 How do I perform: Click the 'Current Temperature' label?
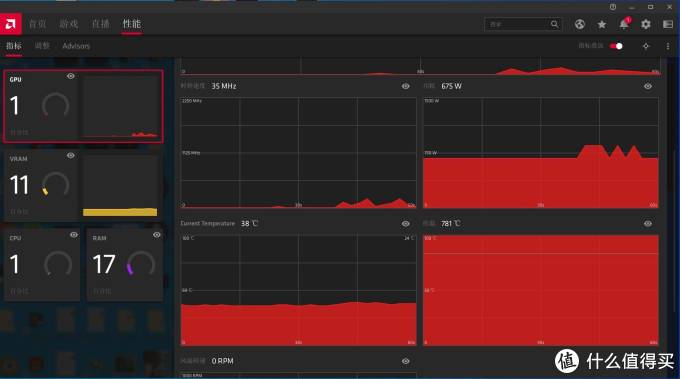[x=208, y=224]
